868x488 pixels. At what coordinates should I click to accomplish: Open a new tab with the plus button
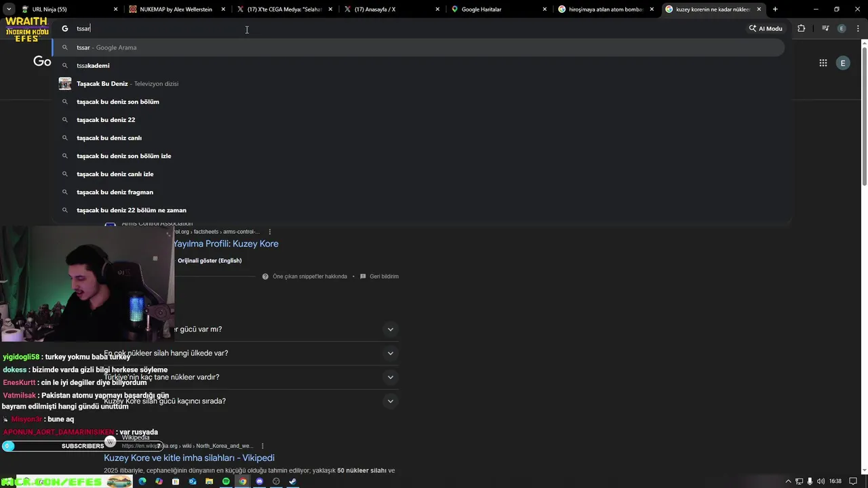(x=775, y=9)
